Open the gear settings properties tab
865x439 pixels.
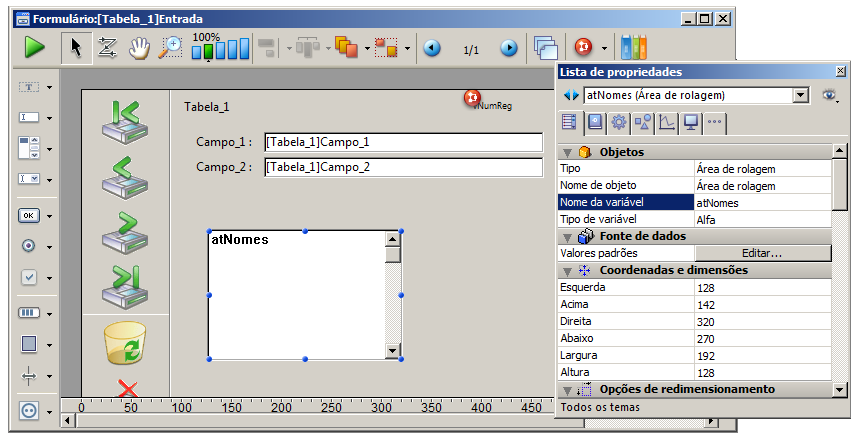pos(618,123)
